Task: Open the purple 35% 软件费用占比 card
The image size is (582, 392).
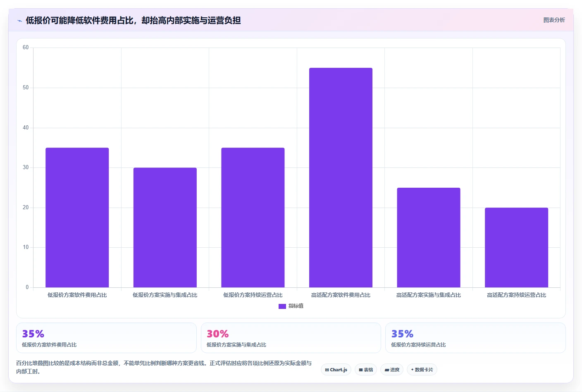Action: click(x=106, y=338)
